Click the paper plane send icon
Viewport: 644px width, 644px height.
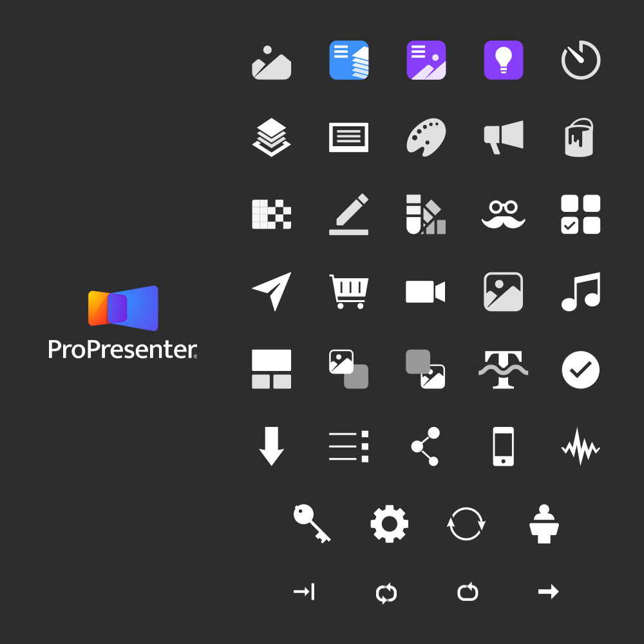[x=272, y=291]
